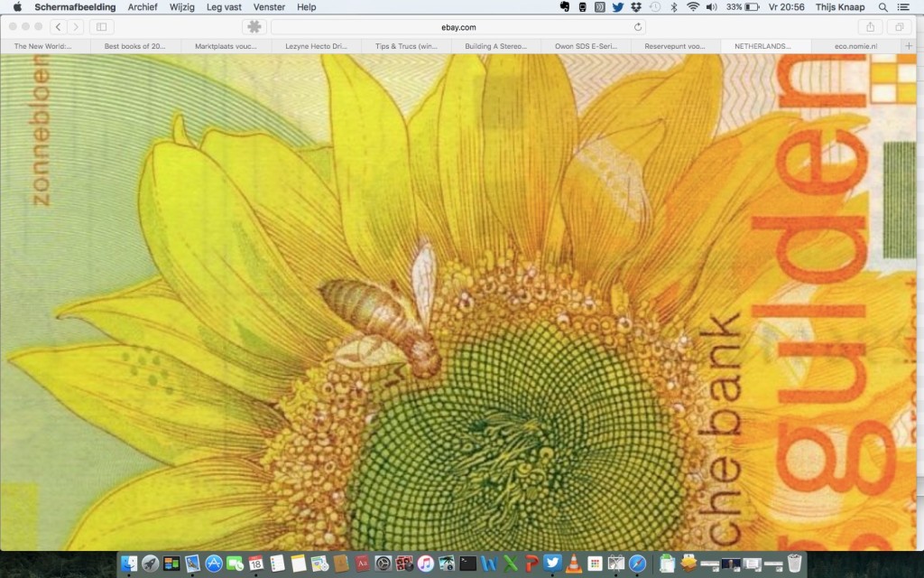The height and width of the screenshot is (578, 924).
Task: Switch to 'Building A Stereo...' tab
Action: click(496, 46)
